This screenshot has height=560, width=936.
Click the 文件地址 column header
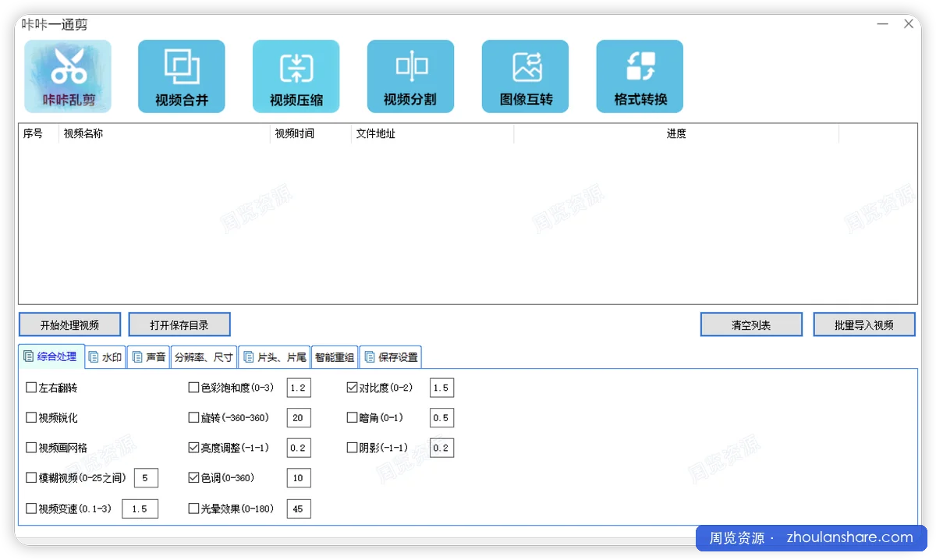click(432, 133)
